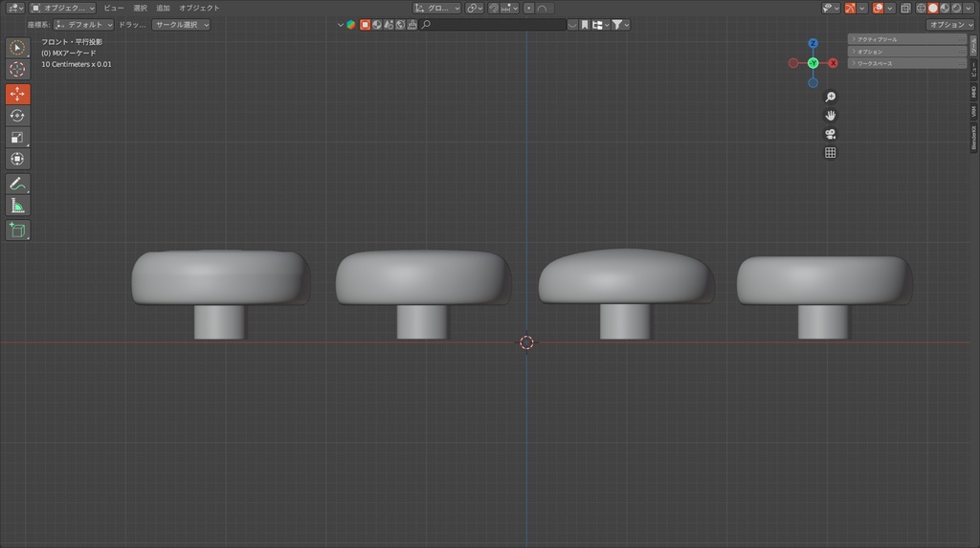
Task: Switch to rendered shading
Action: click(957, 8)
